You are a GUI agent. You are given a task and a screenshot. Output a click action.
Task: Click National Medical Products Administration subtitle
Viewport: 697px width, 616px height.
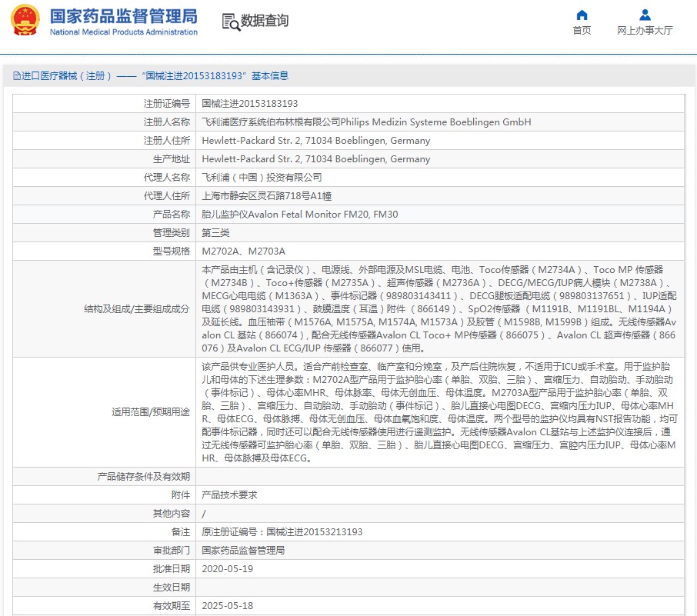point(123,32)
